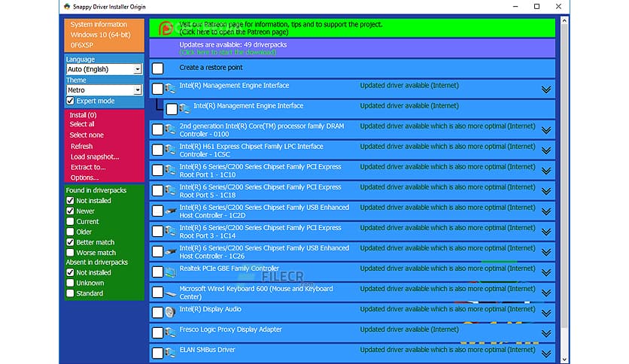629x364 pixels.
Task: Click Install (0) in the red panel
Action: [83, 115]
